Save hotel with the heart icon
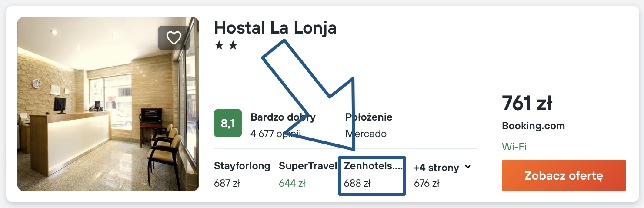 pyautogui.click(x=174, y=38)
